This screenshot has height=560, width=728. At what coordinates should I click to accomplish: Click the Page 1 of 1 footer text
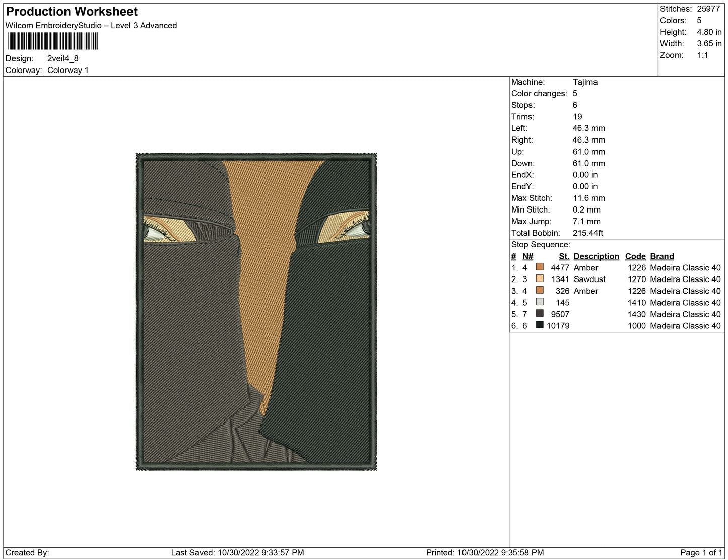click(x=701, y=552)
